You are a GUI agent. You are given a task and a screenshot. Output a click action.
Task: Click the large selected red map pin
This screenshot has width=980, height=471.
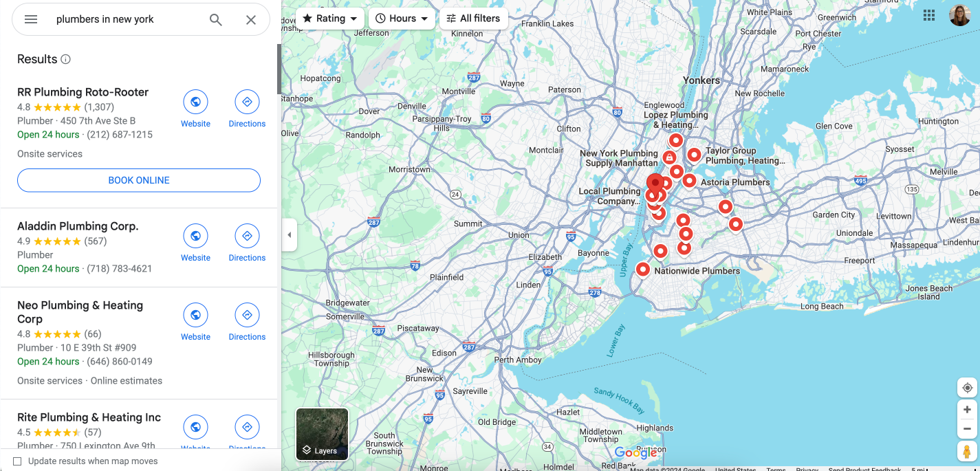(x=655, y=183)
